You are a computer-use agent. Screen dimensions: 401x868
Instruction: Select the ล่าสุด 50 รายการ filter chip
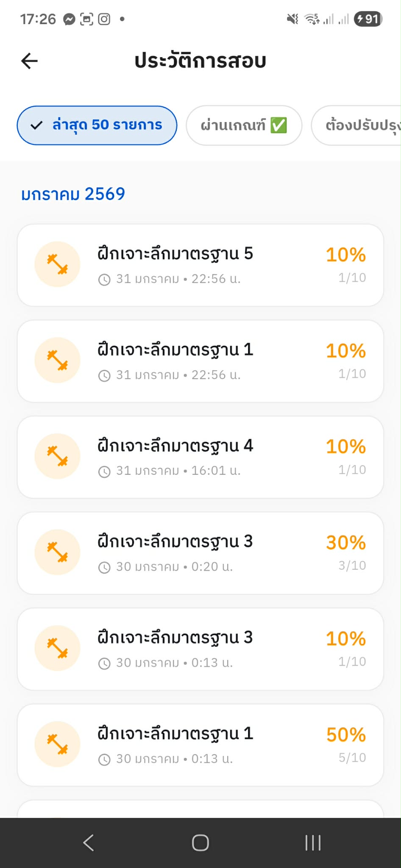97,125
